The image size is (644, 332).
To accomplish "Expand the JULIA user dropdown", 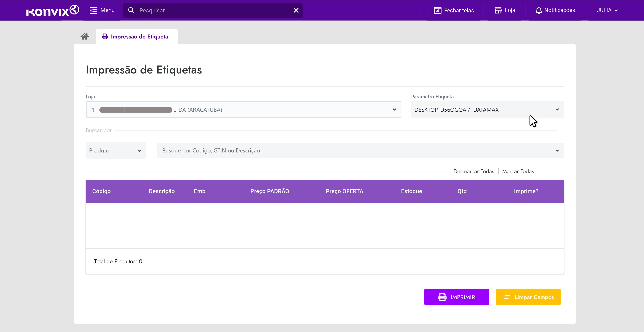I will (607, 10).
